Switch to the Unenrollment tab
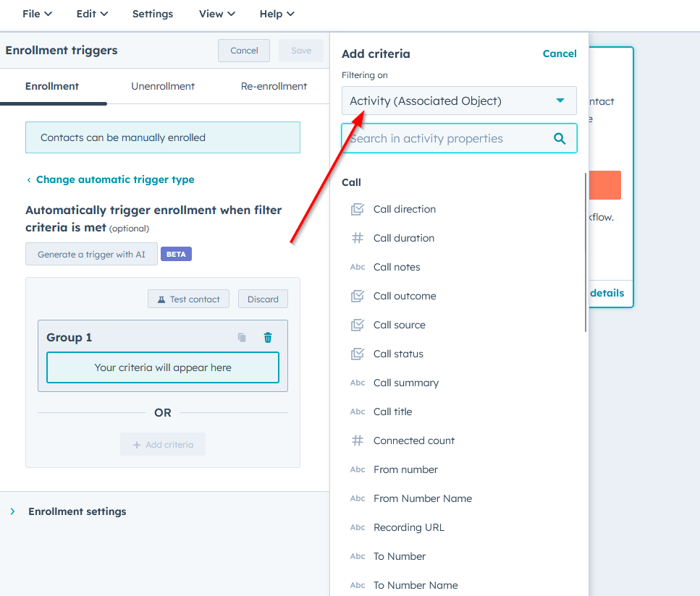Viewport: 700px width, 596px height. 162,85
